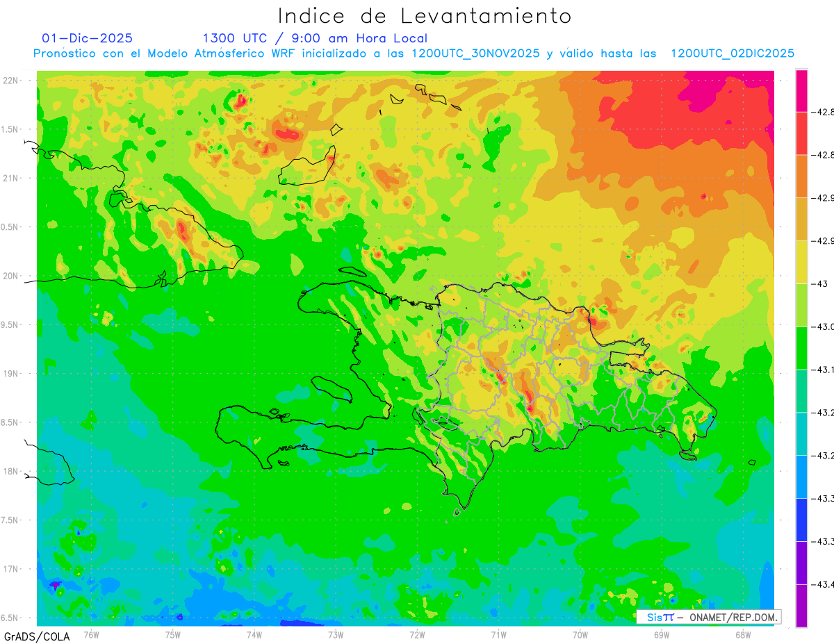Click the '18N' latitude label

(12, 471)
